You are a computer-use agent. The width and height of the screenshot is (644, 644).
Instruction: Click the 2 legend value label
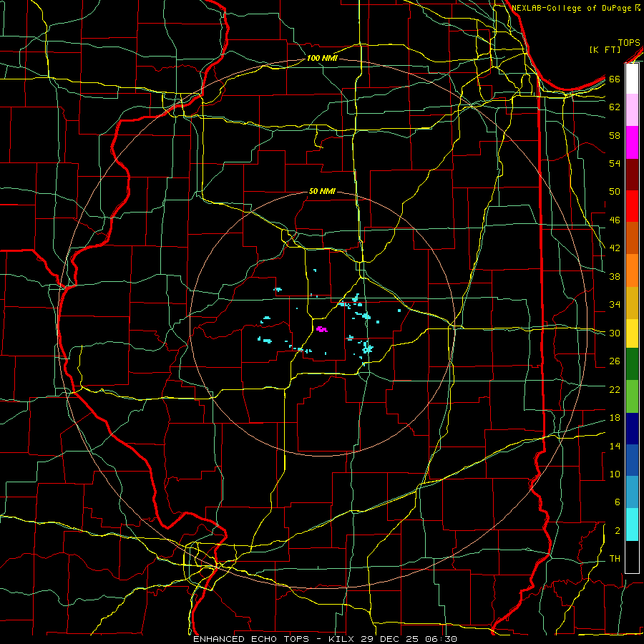(618, 531)
